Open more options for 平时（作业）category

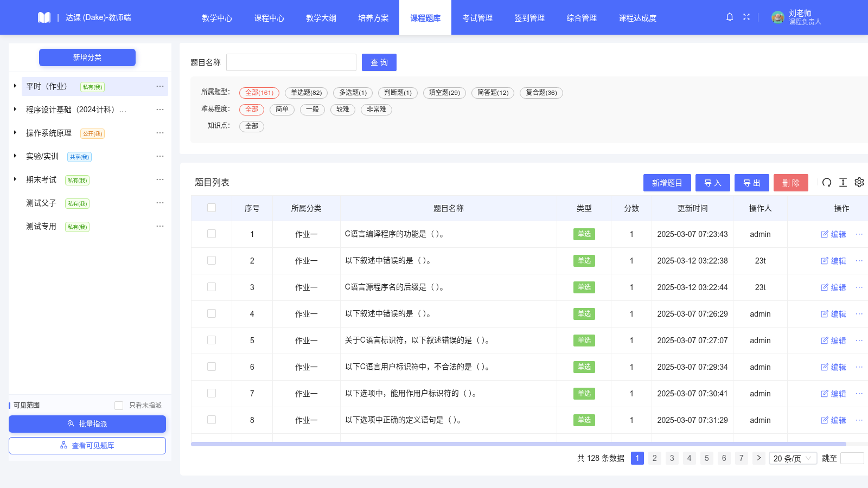click(160, 86)
